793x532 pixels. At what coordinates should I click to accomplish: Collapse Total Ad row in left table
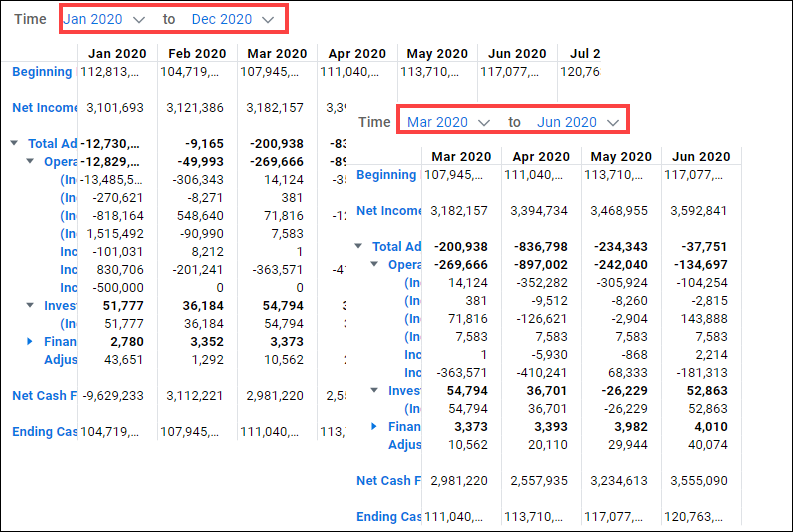click(15, 143)
